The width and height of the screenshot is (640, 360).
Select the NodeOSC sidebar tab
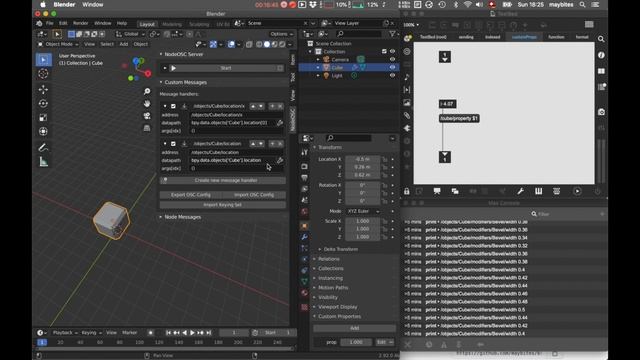coord(292,120)
